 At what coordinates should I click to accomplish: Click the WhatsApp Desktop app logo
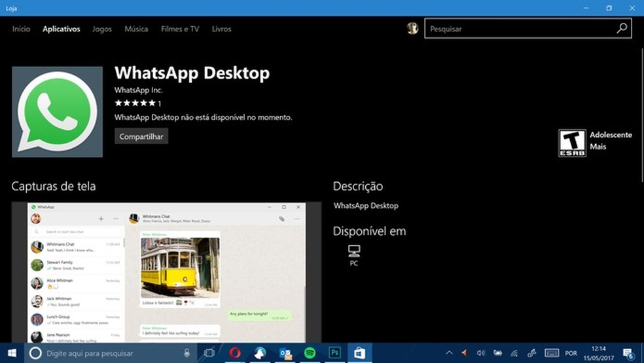pos(57,112)
